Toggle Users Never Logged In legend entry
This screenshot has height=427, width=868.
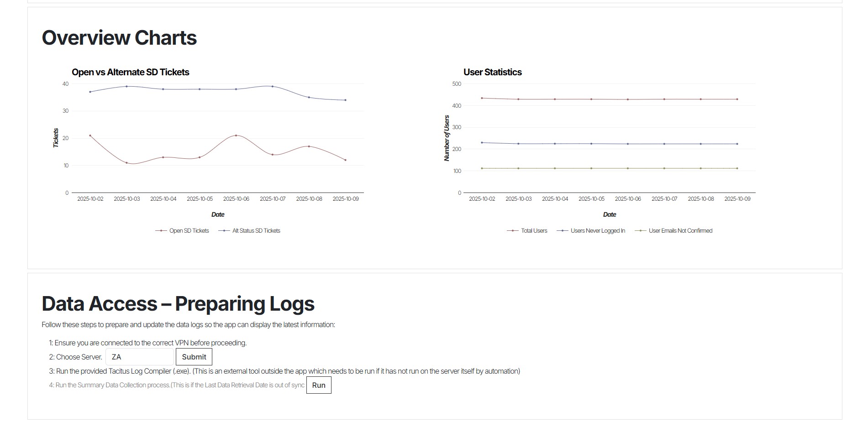coord(591,231)
